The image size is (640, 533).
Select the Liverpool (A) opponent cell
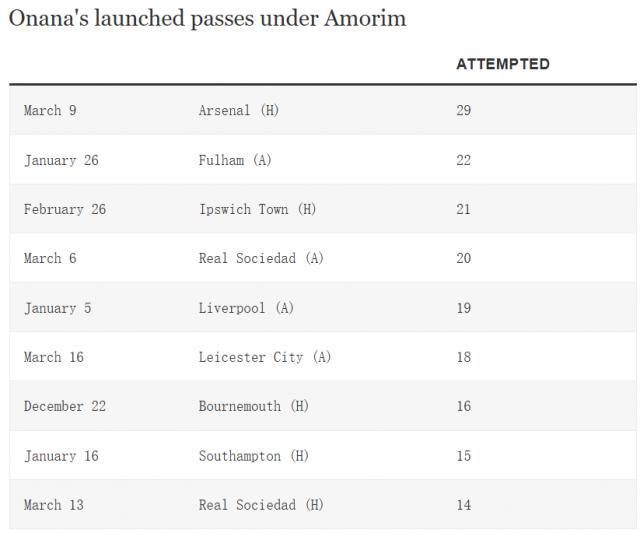(246, 308)
